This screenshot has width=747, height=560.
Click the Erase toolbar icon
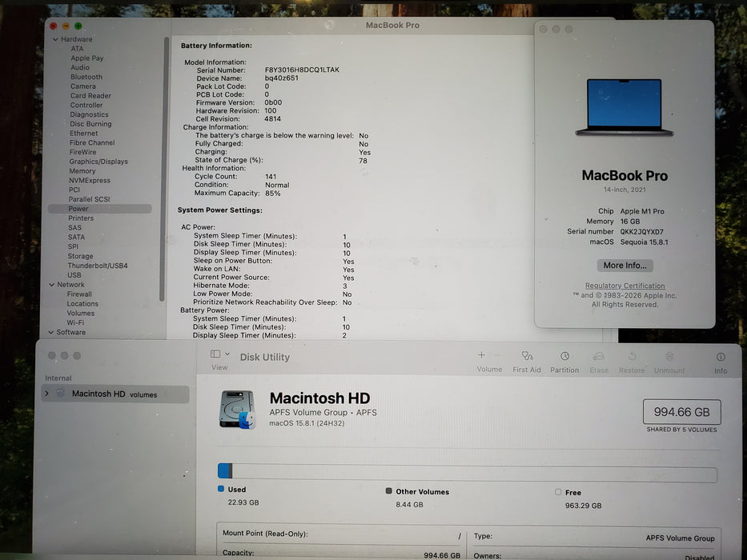pyautogui.click(x=598, y=356)
